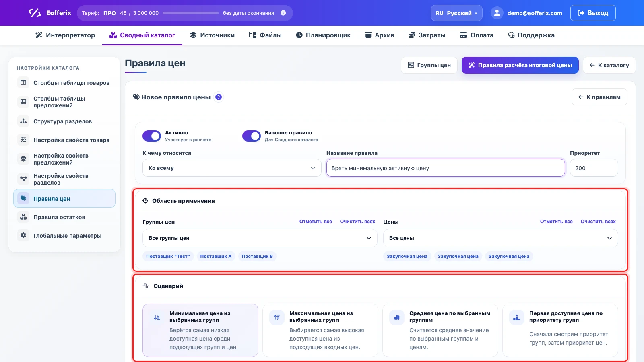
Task: Click the bar chart icon on Средняя цена card
Action: coord(397,317)
